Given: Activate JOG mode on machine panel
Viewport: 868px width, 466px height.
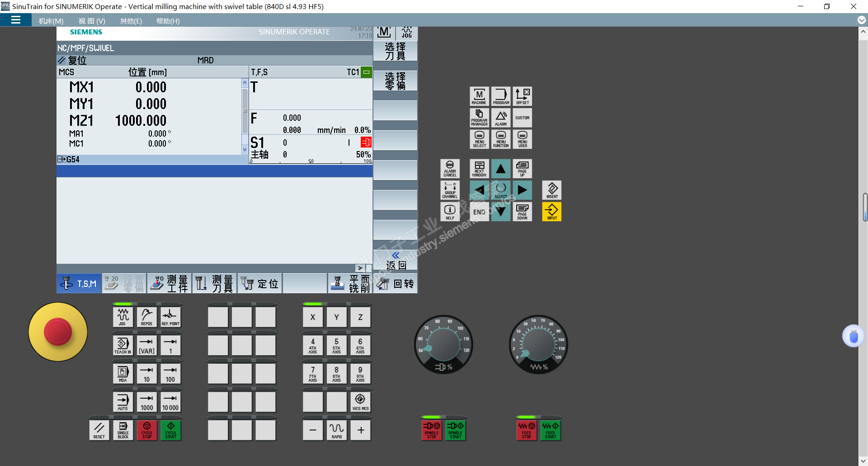Looking at the screenshot, I should coord(123,317).
